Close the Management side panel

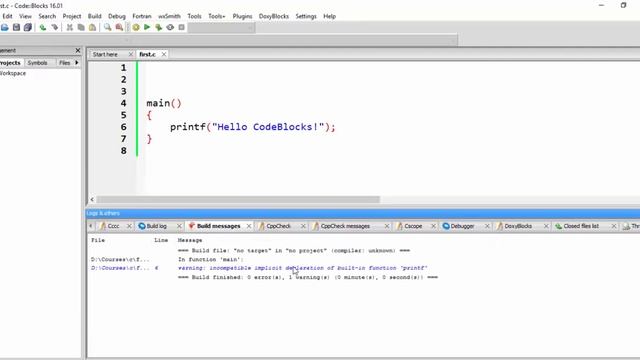click(x=78, y=50)
